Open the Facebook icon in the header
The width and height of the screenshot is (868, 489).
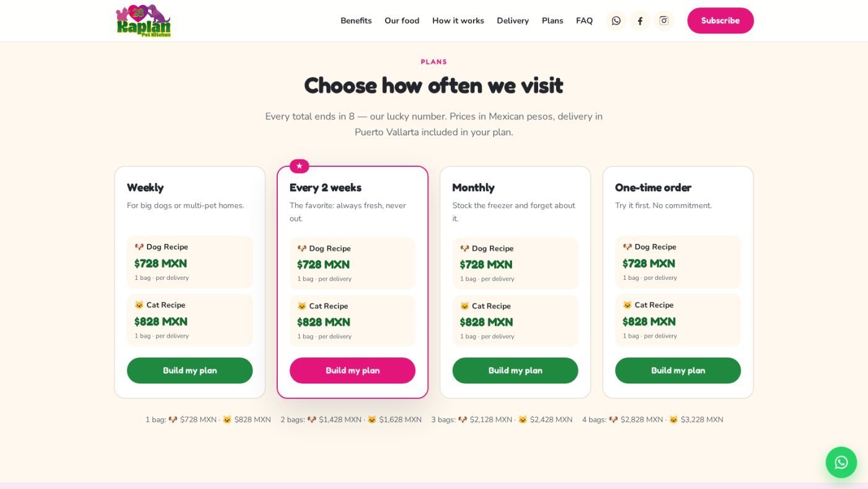(640, 20)
